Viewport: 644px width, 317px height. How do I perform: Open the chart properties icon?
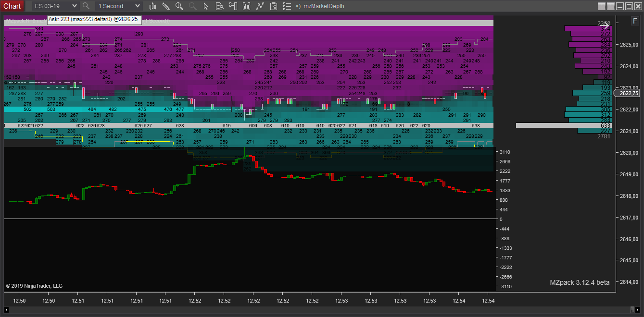click(274, 6)
